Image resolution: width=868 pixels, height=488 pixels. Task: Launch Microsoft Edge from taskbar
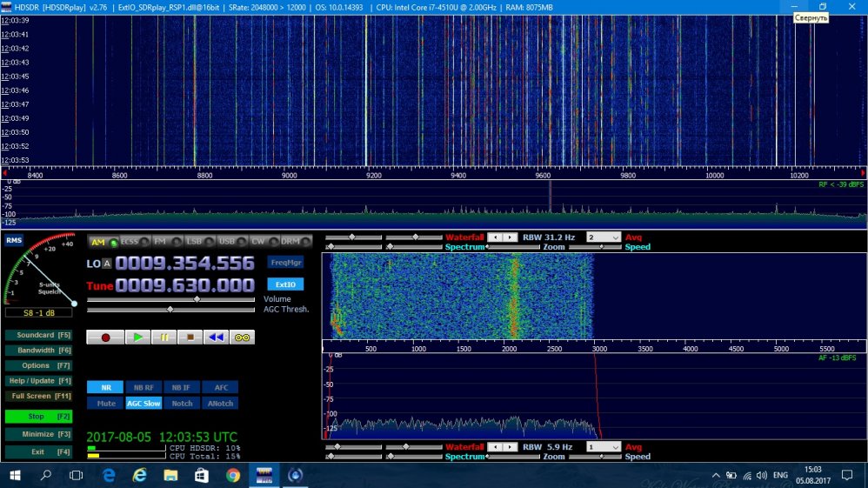(x=109, y=475)
